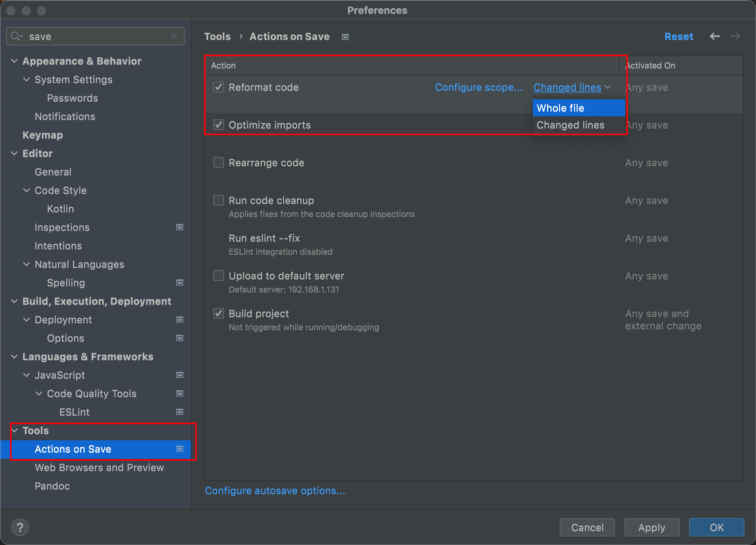The image size is (756, 545).
Task: Uncheck the Build project checkbox
Action: [x=219, y=313]
